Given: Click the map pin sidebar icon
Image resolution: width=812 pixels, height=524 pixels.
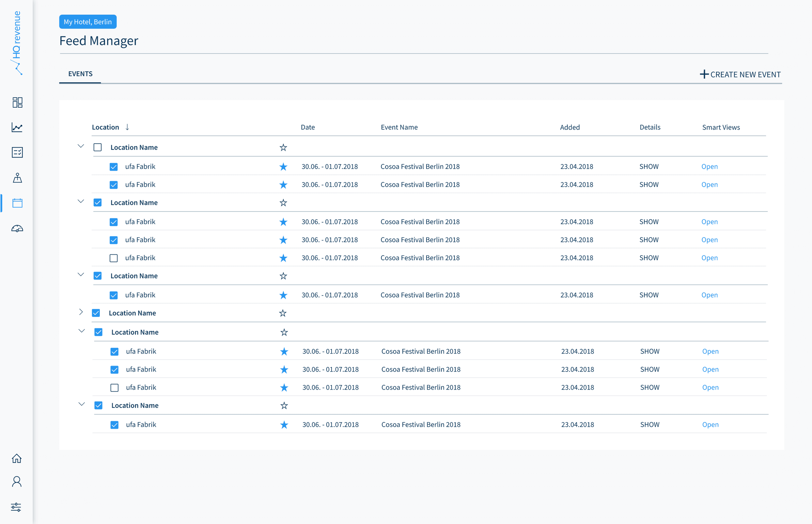Looking at the screenshot, I should point(17,178).
